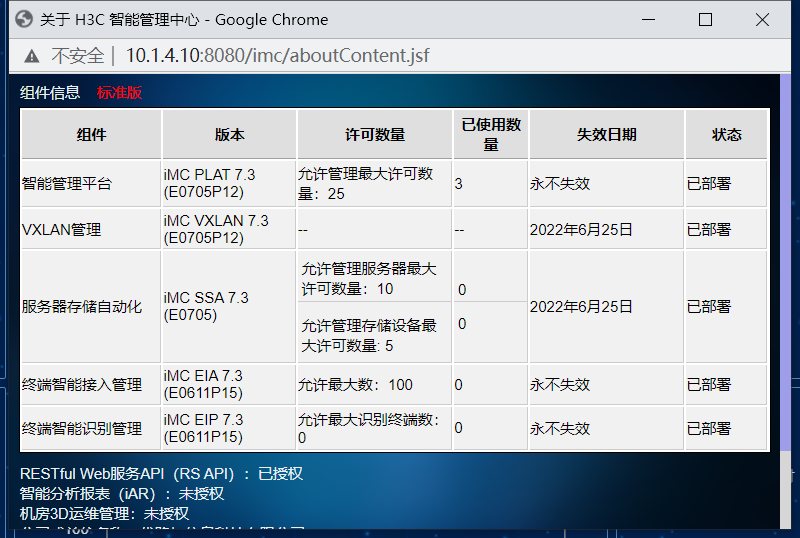800x538 pixels.
Task: Click the red '标准版' label
Action: [x=119, y=92]
